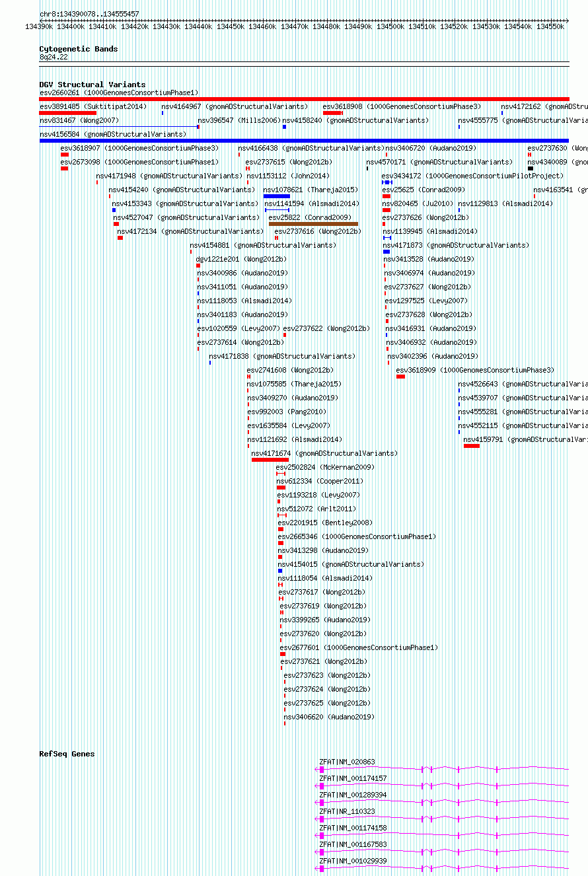The height and width of the screenshot is (876, 588).
Task: Open transcript ZFAT|NM_020863
Action: [x=347, y=762]
